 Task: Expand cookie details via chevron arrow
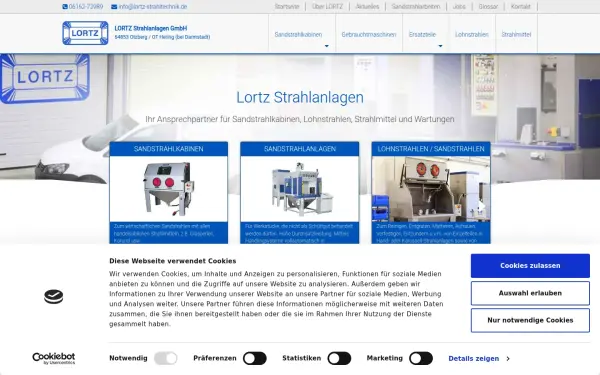click(508, 359)
